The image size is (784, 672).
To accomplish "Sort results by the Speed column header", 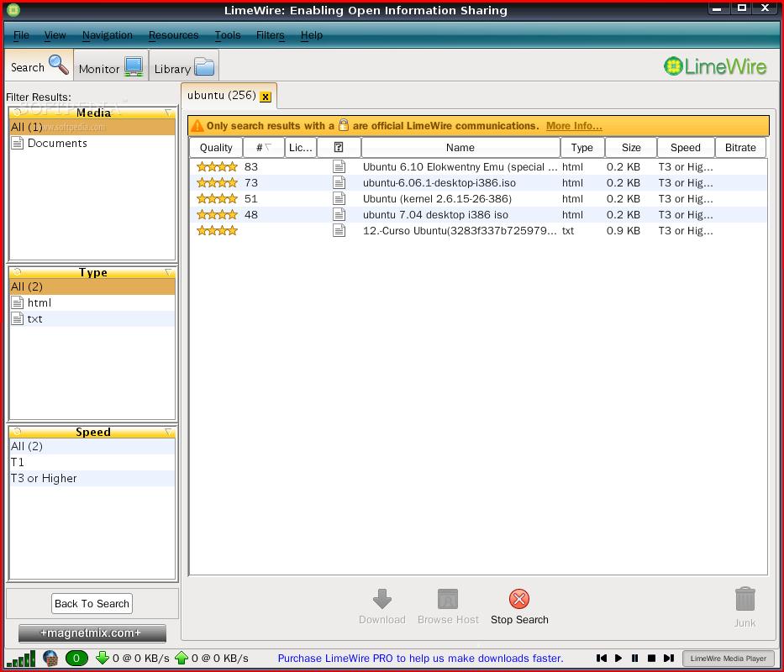I will (686, 148).
